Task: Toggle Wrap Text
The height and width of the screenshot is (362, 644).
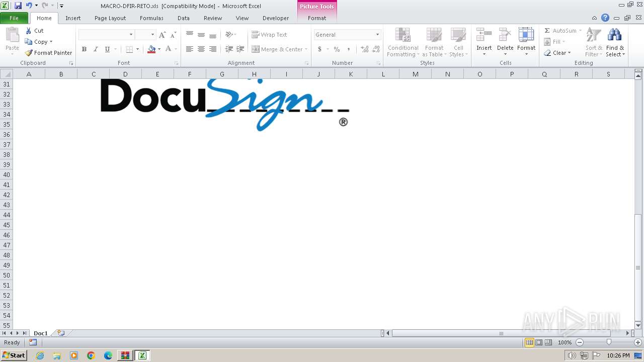Action: pos(270,35)
